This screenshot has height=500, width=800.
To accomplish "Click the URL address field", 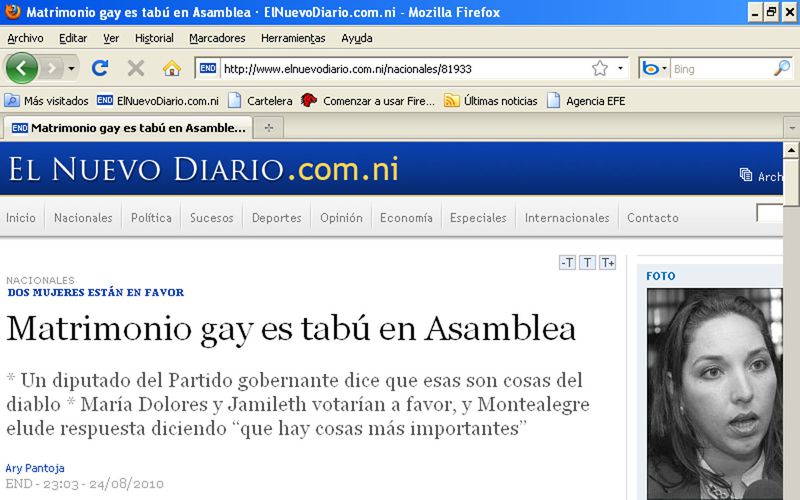I will pos(406,69).
